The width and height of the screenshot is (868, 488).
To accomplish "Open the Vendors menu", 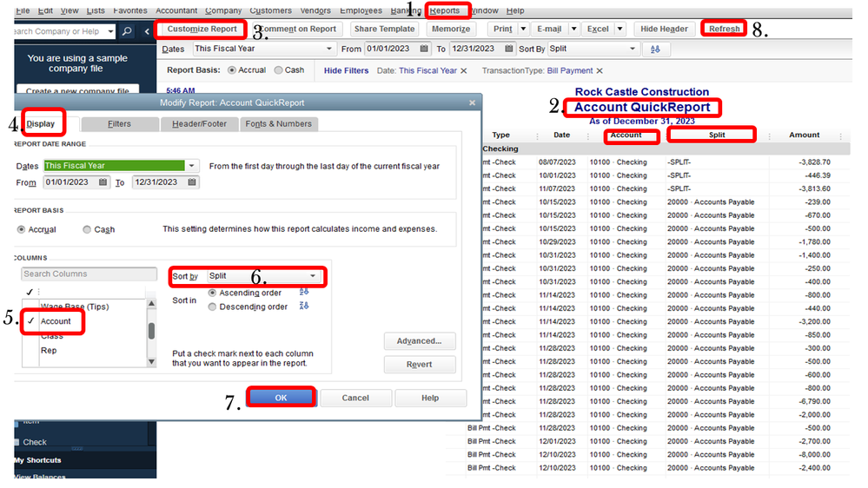I will coord(315,10).
